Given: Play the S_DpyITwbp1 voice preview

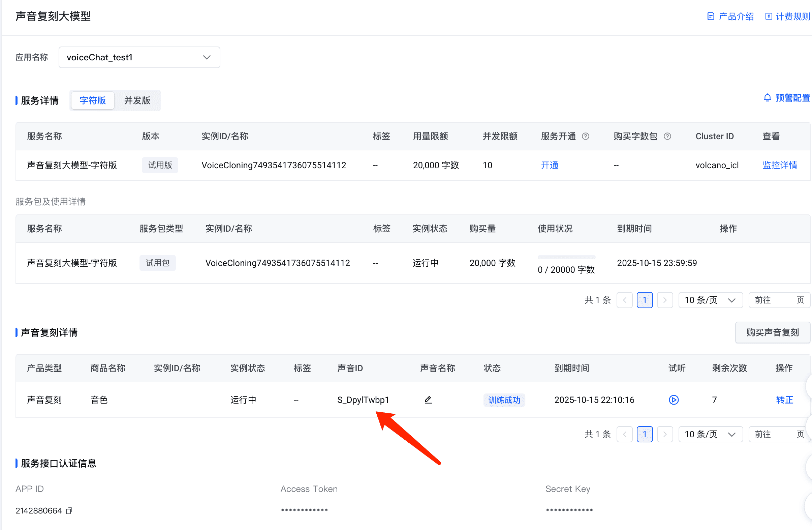Looking at the screenshot, I should coord(674,400).
